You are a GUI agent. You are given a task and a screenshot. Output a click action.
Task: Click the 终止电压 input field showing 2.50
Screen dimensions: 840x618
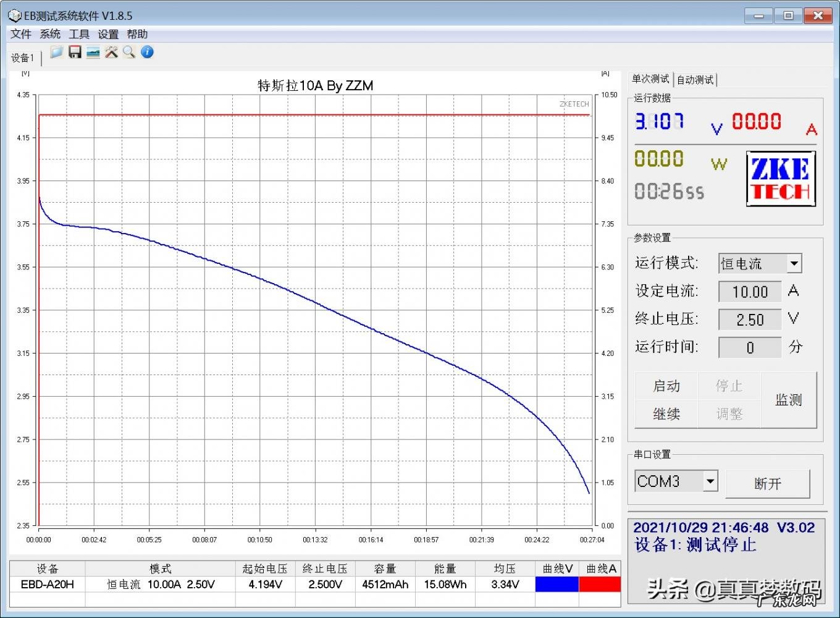[750, 320]
